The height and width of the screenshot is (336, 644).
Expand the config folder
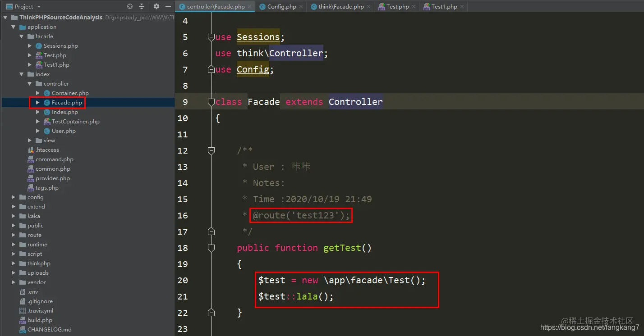14,197
